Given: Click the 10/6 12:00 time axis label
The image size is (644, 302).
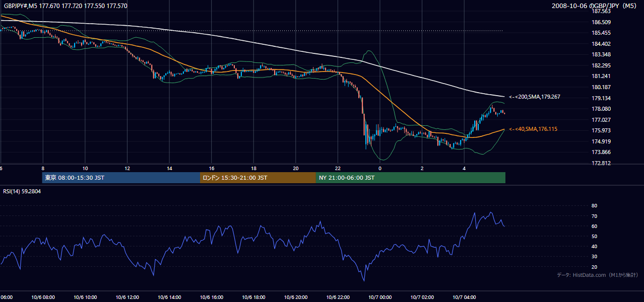Looking at the screenshot, I should [127, 297].
